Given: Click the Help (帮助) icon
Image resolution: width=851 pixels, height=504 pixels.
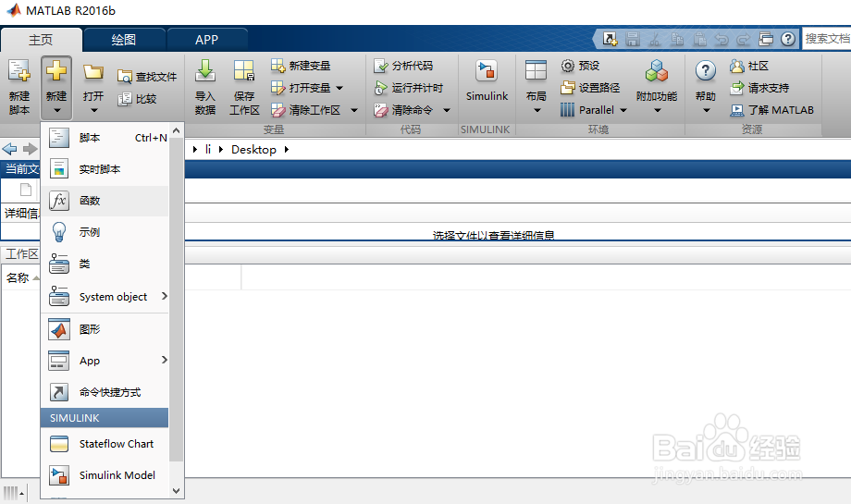Looking at the screenshot, I should 705,71.
